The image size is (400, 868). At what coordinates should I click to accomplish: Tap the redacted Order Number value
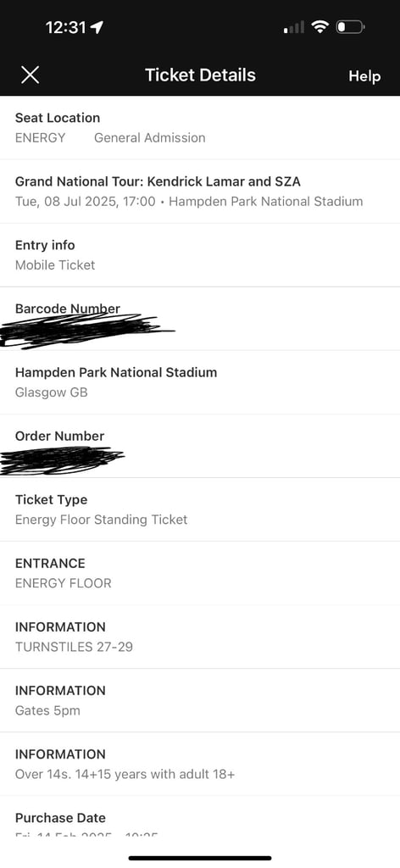pos(62,460)
